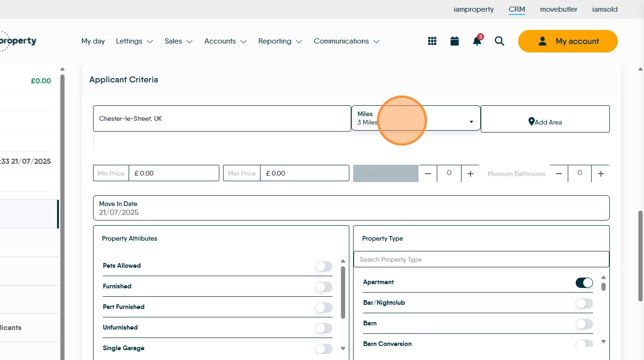The height and width of the screenshot is (360, 644).
Task: Decrease minimum bathrooms with minus icon
Action: 558,174
